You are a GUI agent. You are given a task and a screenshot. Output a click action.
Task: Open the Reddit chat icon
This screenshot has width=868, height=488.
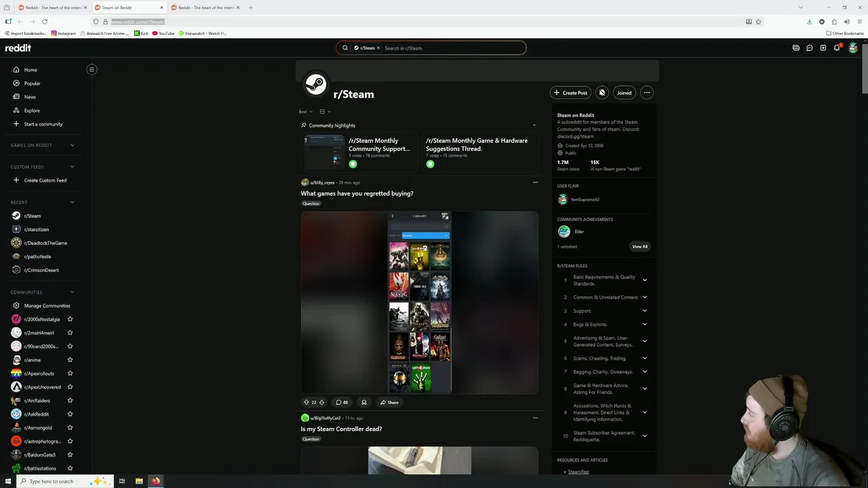pos(810,48)
